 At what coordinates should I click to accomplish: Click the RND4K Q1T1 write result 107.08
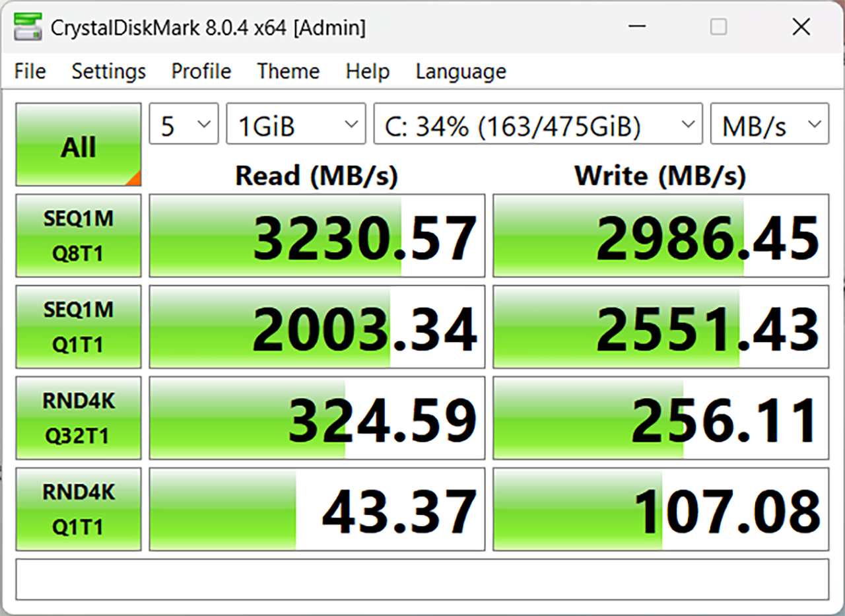pos(661,509)
